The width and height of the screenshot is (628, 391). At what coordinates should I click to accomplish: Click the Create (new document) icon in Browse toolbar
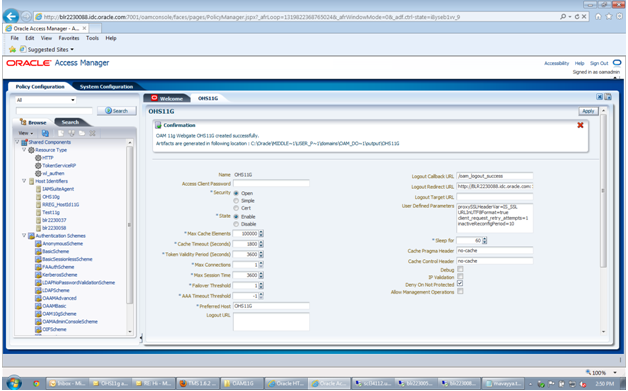pyautogui.click(x=61, y=133)
